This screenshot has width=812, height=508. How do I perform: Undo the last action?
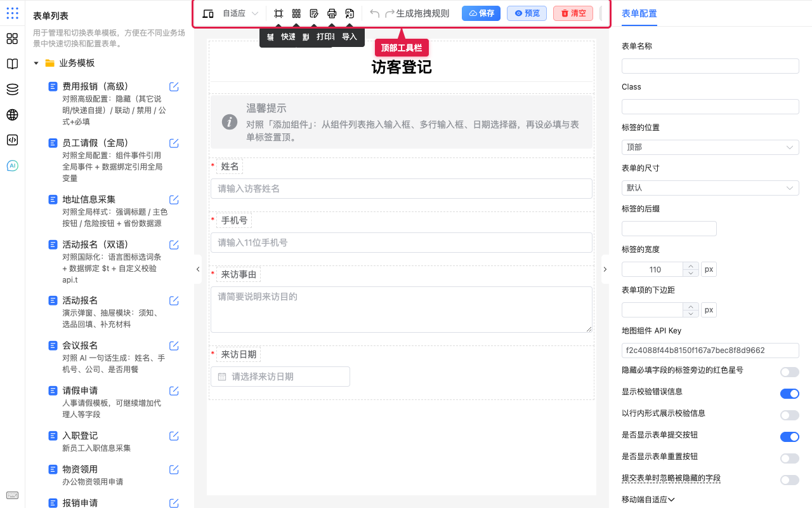pos(375,13)
